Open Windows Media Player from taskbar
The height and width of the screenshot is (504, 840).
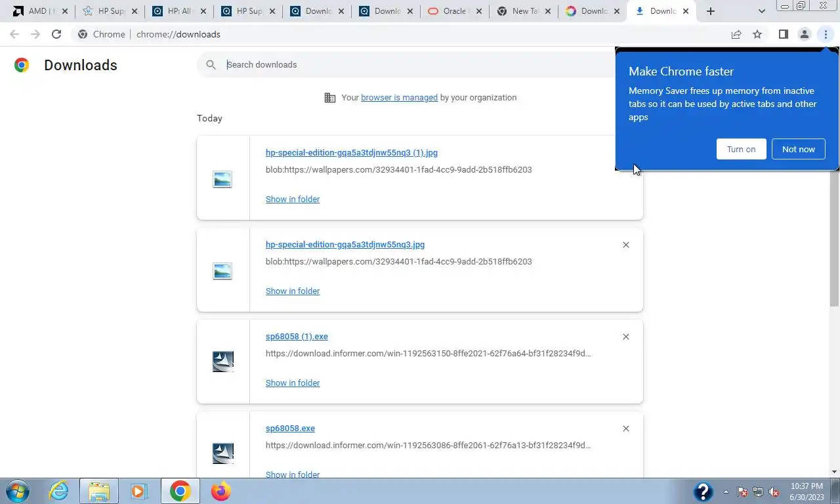(138, 491)
